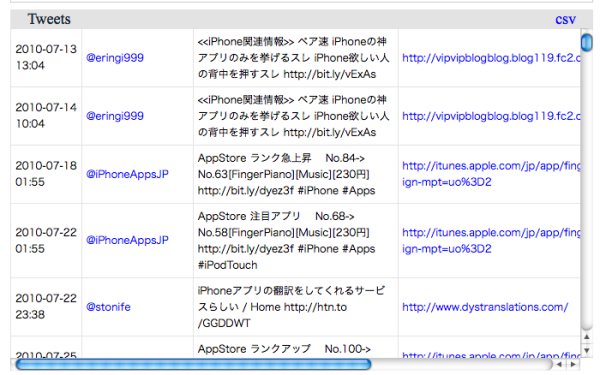Open @eringi999 profile in 2010-07-13 row
This screenshot has height=375, width=600.
tap(115, 58)
